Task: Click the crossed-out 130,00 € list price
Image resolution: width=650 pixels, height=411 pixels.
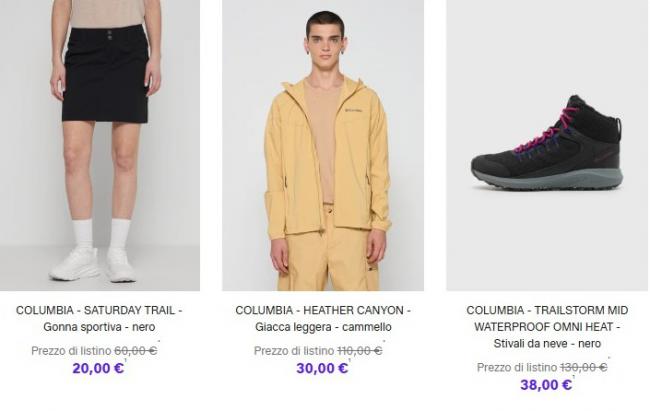Action: click(x=583, y=367)
